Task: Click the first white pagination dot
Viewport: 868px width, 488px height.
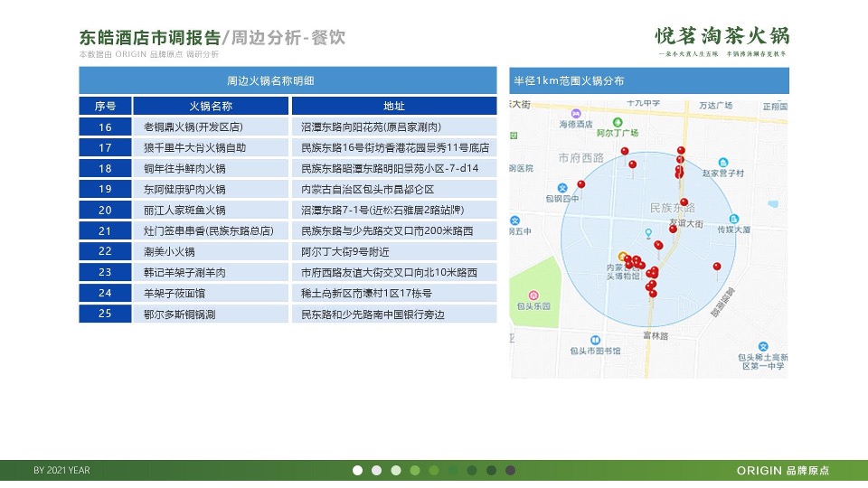Action: point(358,470)
